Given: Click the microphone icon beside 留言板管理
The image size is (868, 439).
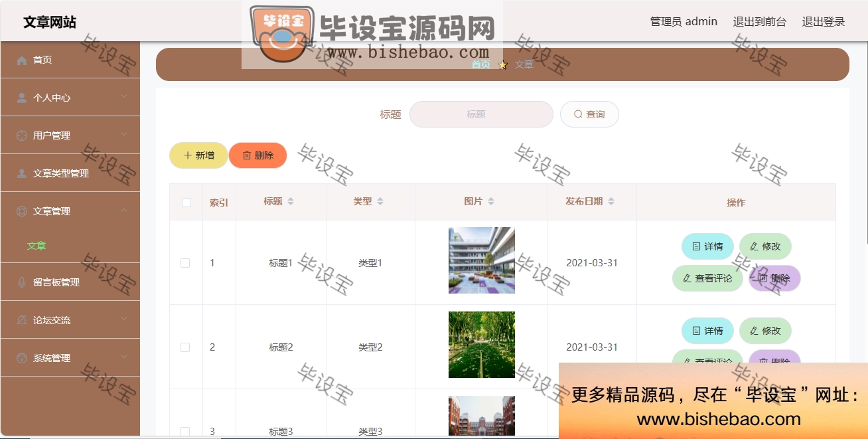Looking at the screenshot, I should pyautogui.click(x=21, y=282).
